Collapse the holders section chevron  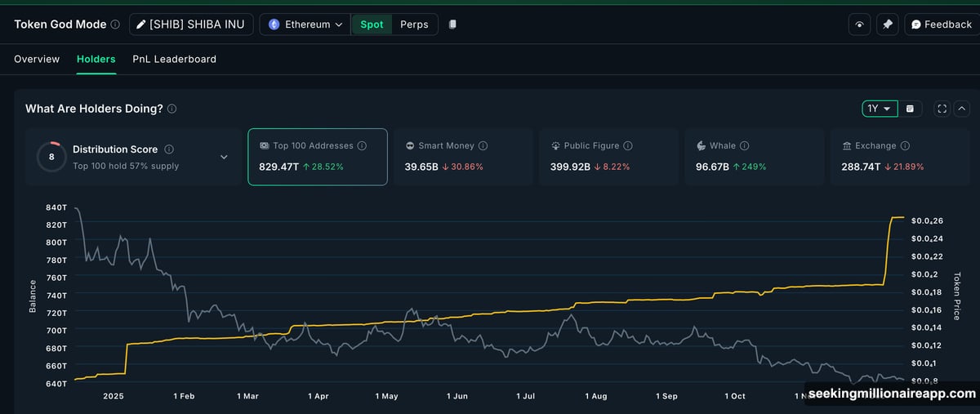click(x=961, y=109)
